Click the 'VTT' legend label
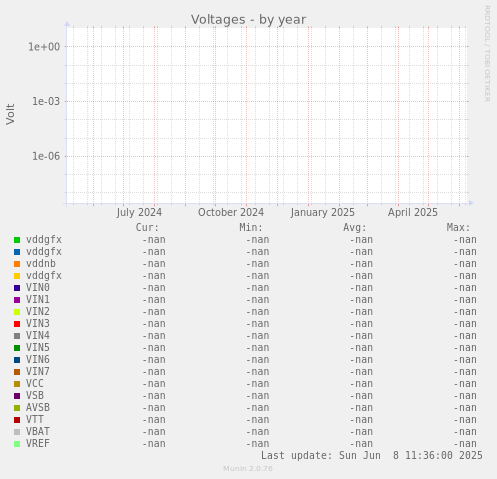The image size is (497, 479). [35, 420]
